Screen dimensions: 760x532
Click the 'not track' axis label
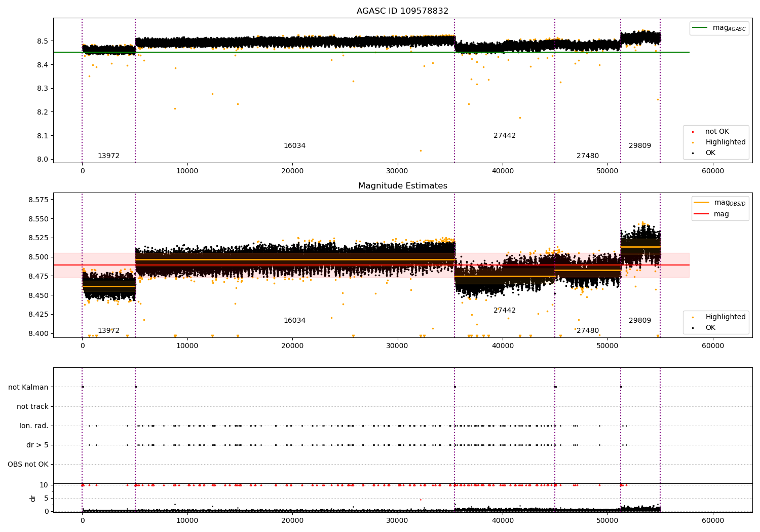pos(32,407)
